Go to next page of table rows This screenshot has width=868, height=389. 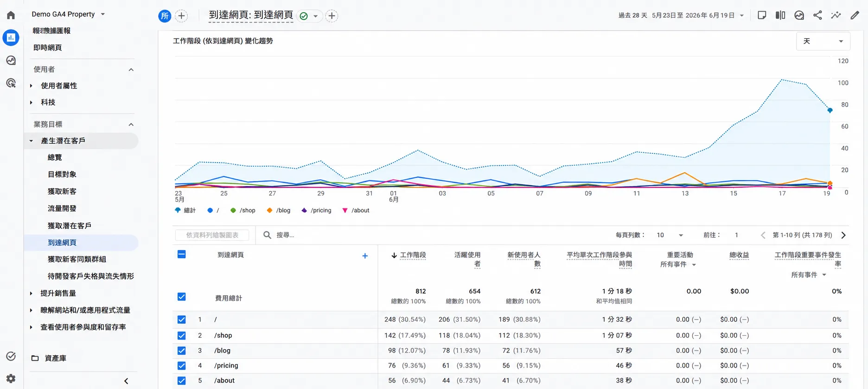[843, 235]
